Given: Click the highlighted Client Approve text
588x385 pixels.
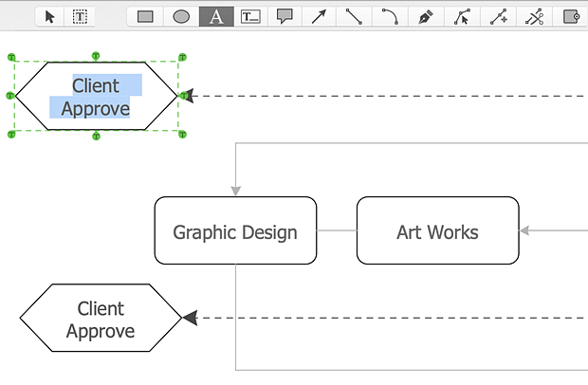Looking at the screenshot, I should [x=96, y=97].
